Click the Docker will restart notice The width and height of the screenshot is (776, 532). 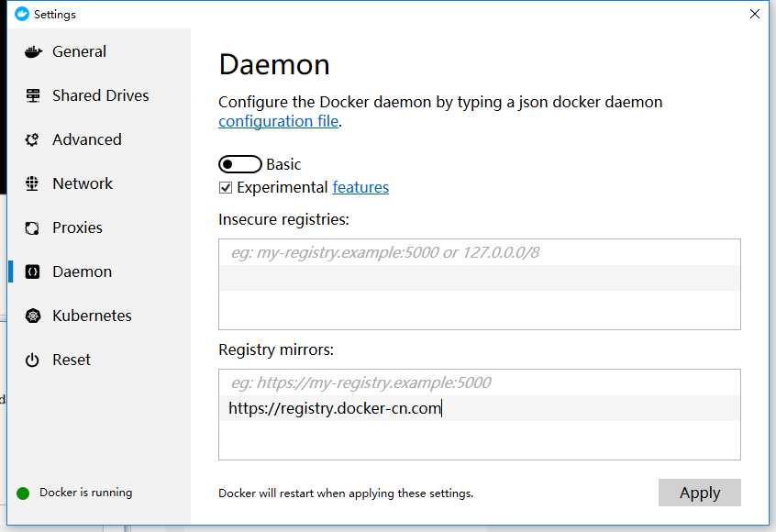click(346, 493)
